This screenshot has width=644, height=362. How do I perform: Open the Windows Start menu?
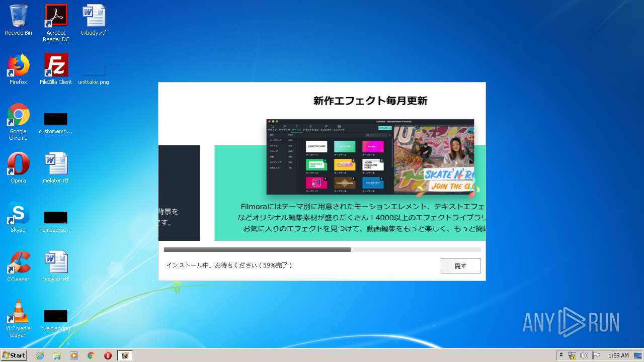14,355
